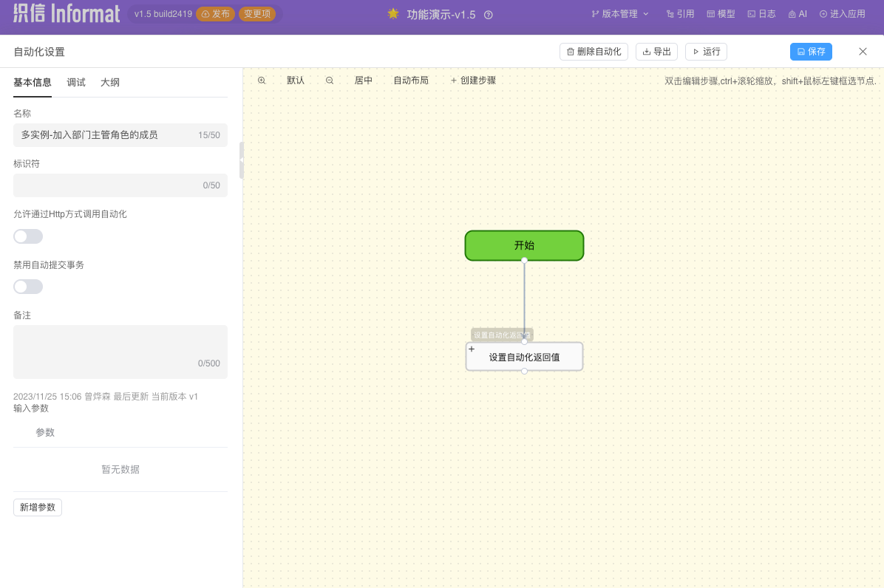Click the plus icon on return value node
Image resolution: width=884 pixels, height=588 pixels.
tap(472, 349)
